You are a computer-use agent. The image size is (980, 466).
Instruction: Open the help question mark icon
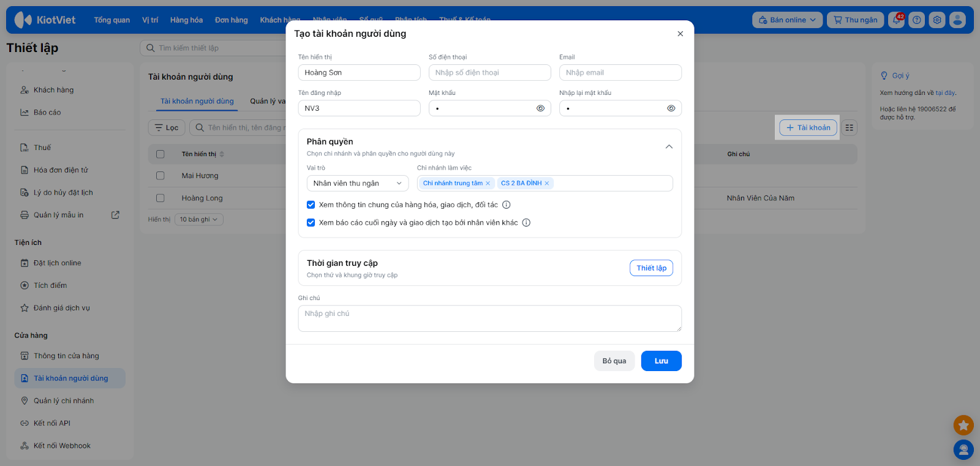(x=916, y=20)
